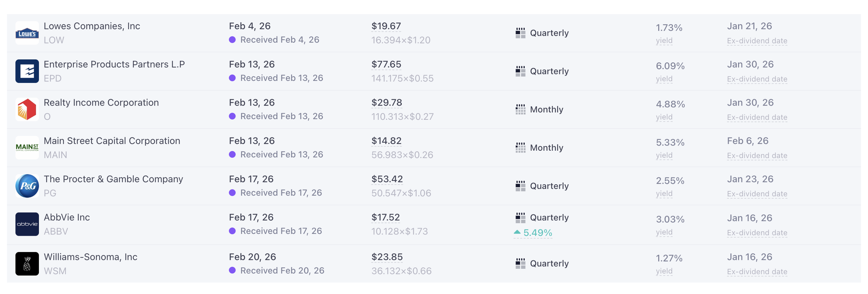Click the $77.65 Enterprise Products payout amount
The image size is (868, 294).
(x=386, y=64)
